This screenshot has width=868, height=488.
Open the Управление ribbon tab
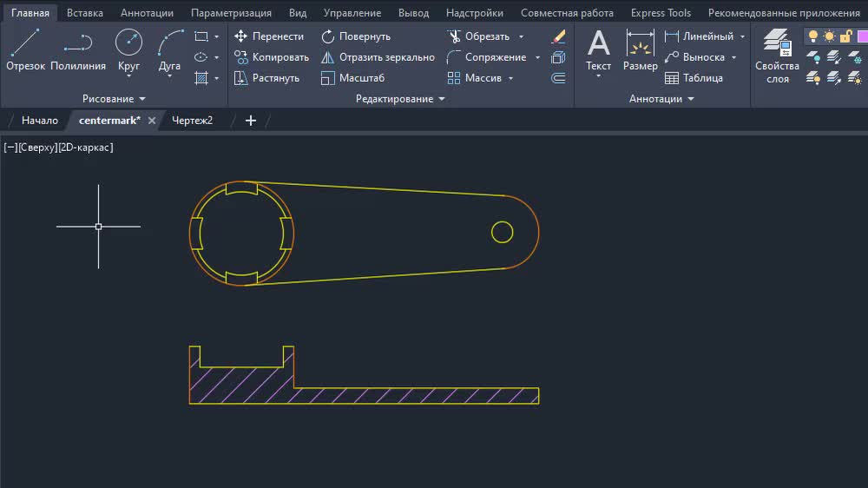point(352,13)
